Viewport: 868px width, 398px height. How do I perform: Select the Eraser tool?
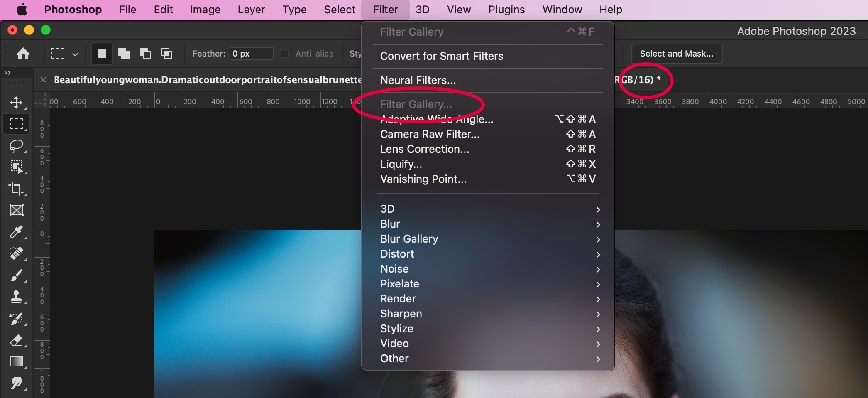[16, 340]
